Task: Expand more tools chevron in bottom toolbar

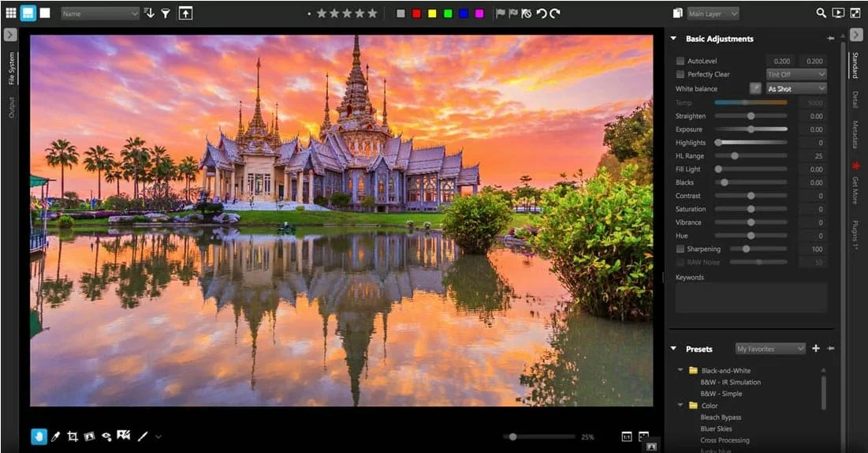Action: click(158, 437)
